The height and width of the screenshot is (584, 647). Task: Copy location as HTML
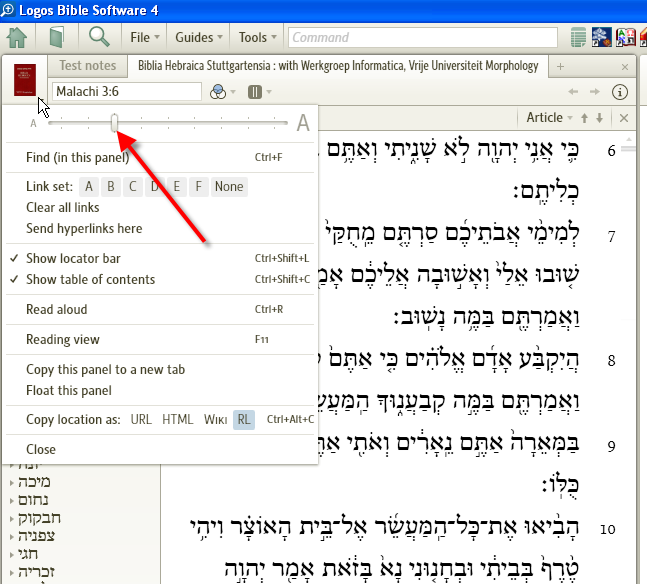point(177,420)
